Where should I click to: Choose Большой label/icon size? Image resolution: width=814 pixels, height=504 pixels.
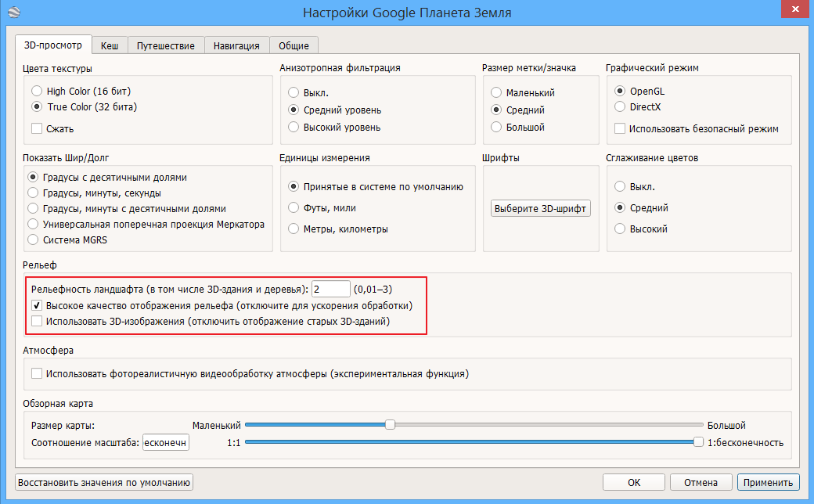(x=496, y=127)
